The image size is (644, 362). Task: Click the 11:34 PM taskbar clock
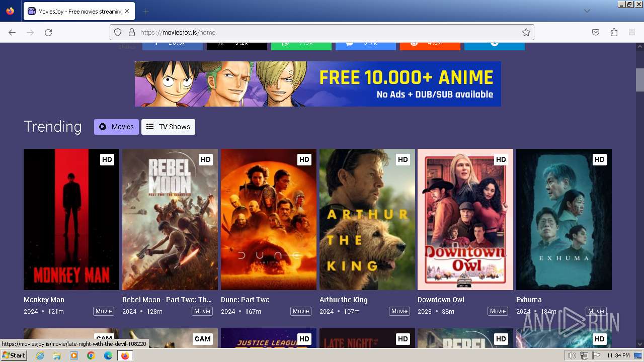point(618,355)
